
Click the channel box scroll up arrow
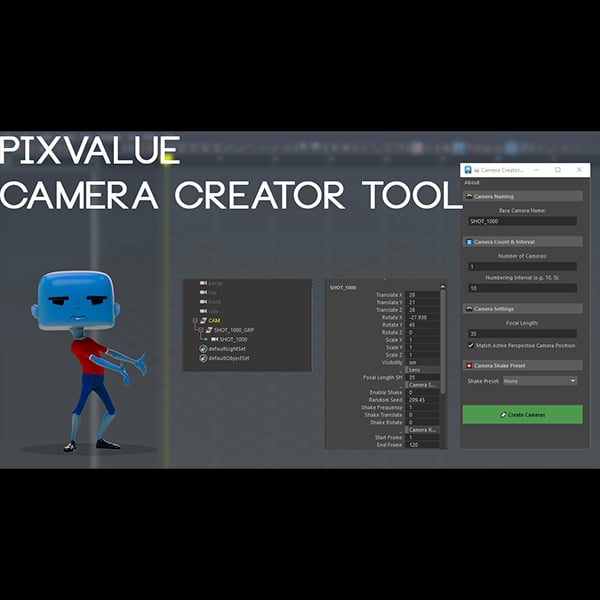(443, 286)
